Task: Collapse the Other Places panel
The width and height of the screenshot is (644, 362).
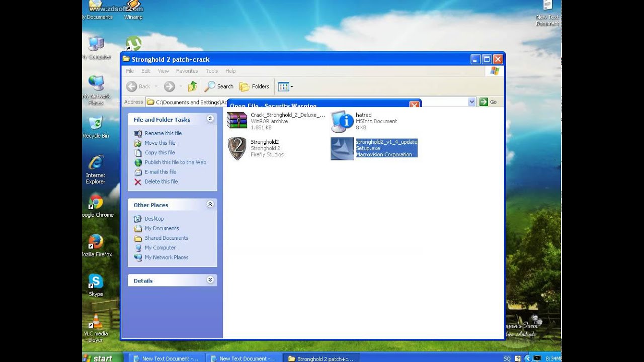Action: tap(210, 204)
